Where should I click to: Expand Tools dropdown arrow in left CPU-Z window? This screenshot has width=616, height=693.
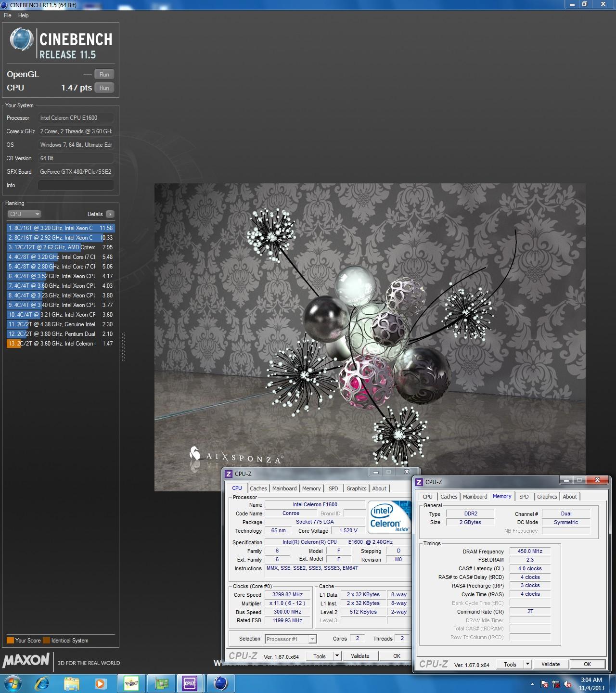click(337, 656)
